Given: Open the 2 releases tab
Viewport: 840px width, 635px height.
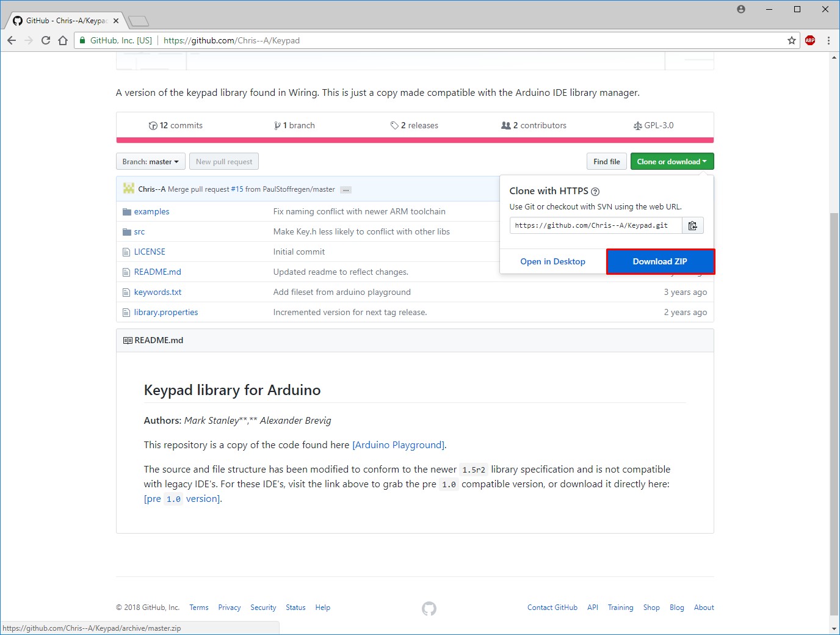Looking at the screenshot, I should coord(415,126).
